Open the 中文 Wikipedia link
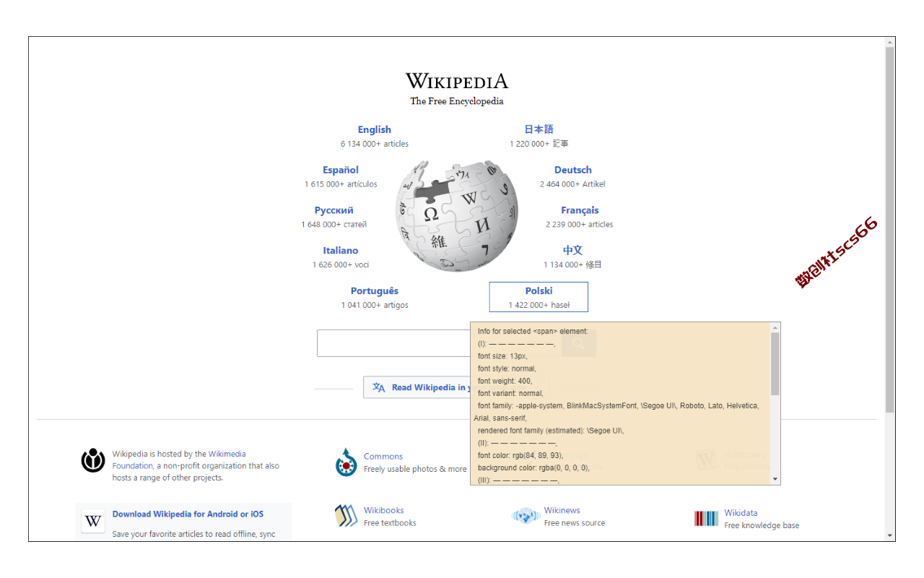Image resolution: width=924 pixels, height=578 pixels. (x=573, y=250)
